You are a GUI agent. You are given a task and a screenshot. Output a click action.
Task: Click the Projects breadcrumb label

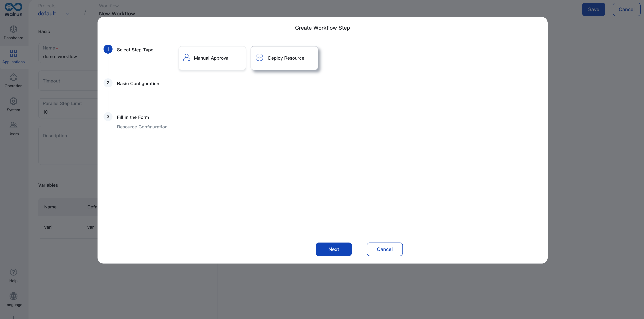click(x=47, y=5)
